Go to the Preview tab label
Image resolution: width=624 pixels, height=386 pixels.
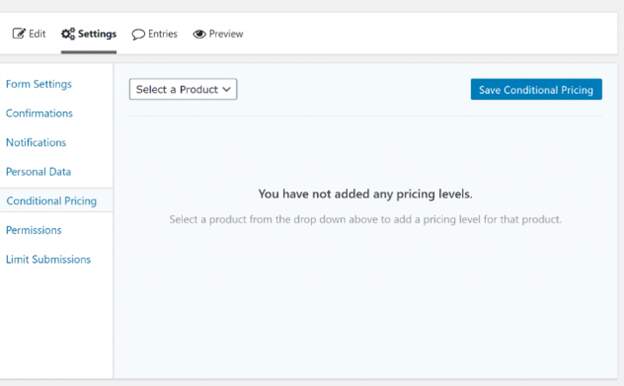point(226,34)
